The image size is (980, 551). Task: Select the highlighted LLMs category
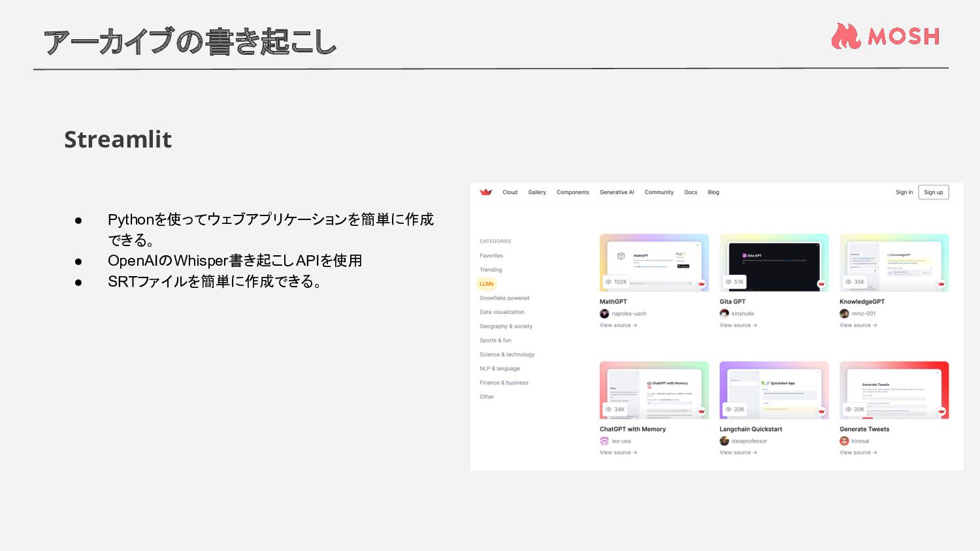pyautogui.click(x=487, y=284)
